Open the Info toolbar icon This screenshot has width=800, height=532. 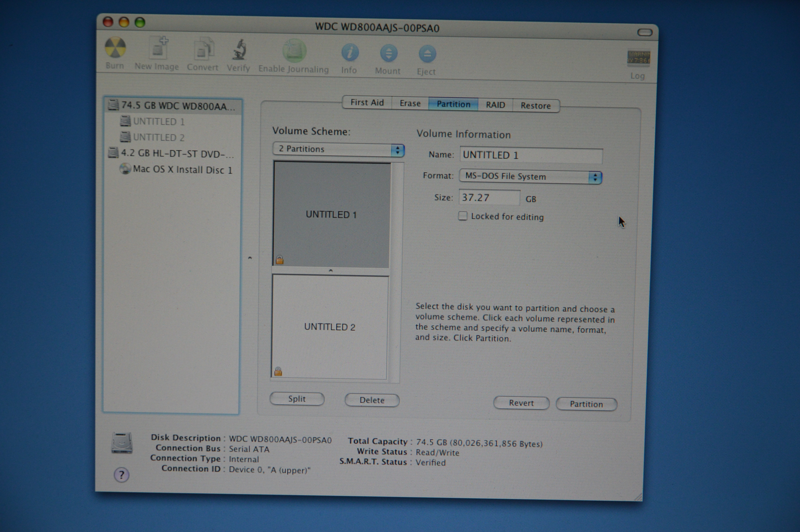[350, 53]
